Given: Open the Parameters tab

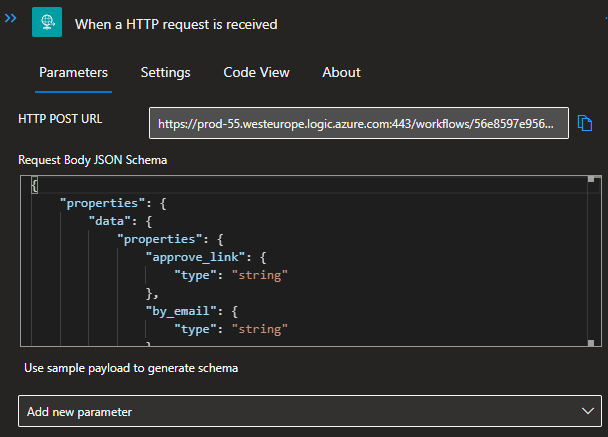Looking at the screenshot, I should [x=73, y=73].
